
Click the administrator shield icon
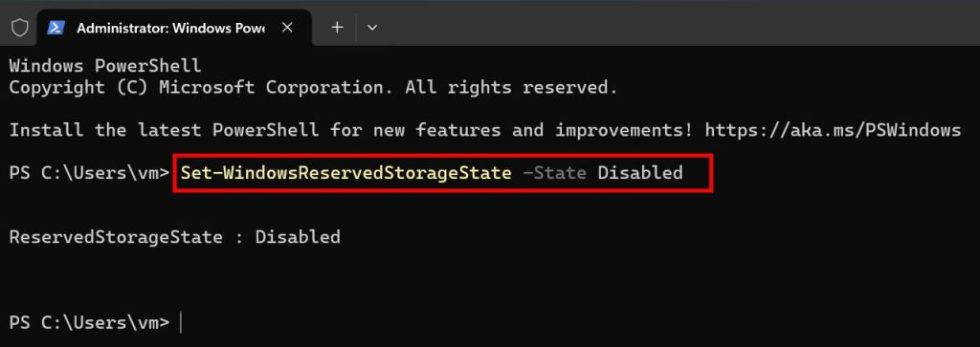[20, 28]
